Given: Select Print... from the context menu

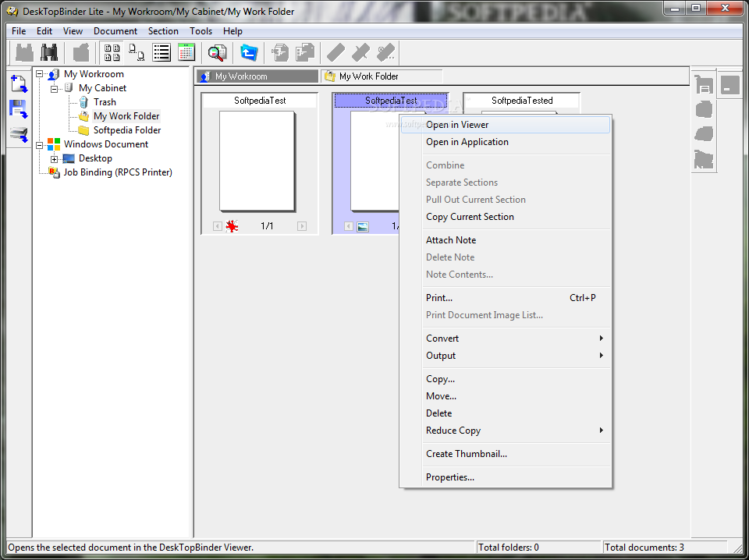Looking at the screenshot, I should pyautogui.click(x=506, y=299).
